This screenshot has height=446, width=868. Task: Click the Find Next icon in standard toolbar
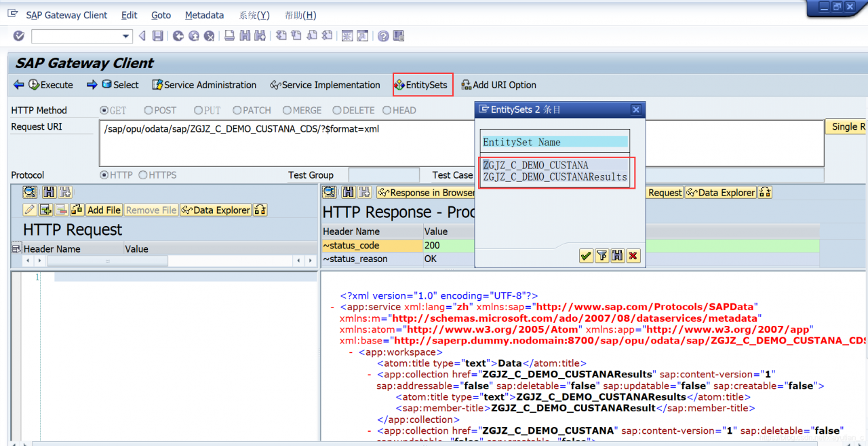(x=260, y=36)
